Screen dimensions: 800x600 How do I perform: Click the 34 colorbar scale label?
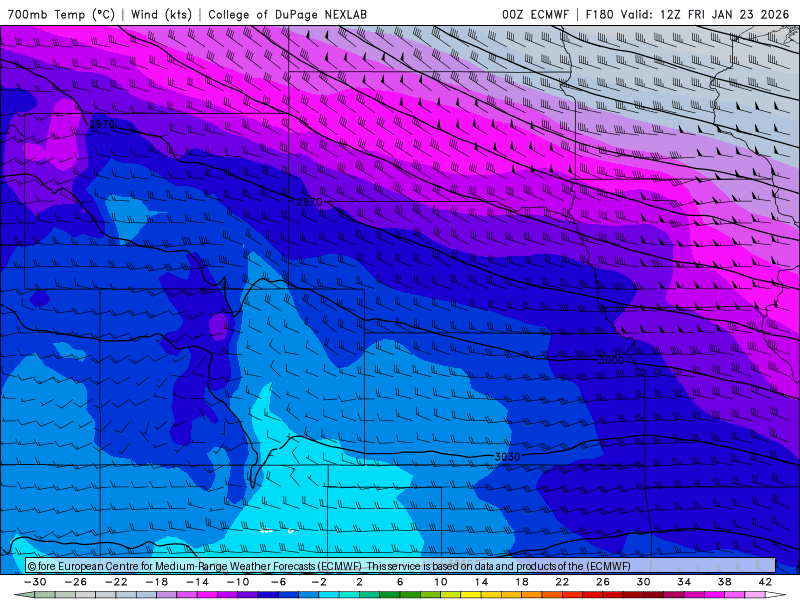pos(684,582)
